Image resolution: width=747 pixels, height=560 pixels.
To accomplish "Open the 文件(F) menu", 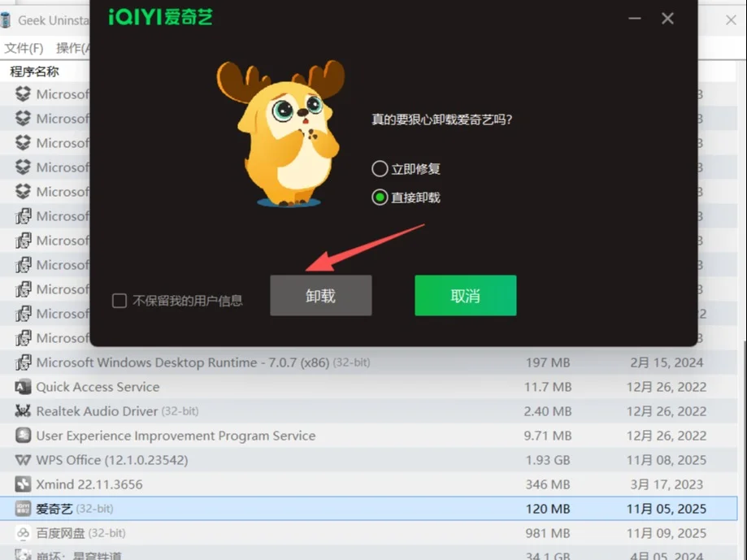I will coord(23,48).
